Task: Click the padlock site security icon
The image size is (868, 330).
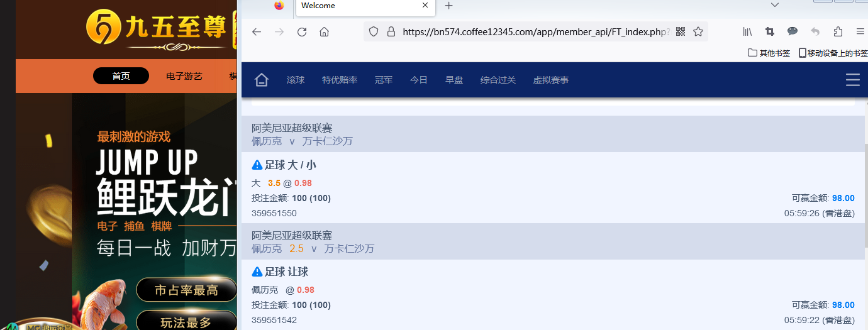Action: click(x=391, y=31)
